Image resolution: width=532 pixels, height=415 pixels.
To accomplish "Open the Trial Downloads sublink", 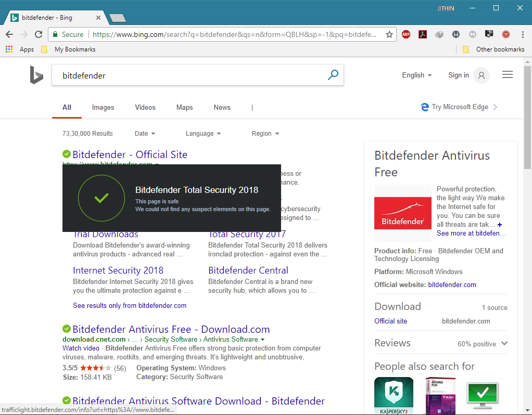I will 106,235.
